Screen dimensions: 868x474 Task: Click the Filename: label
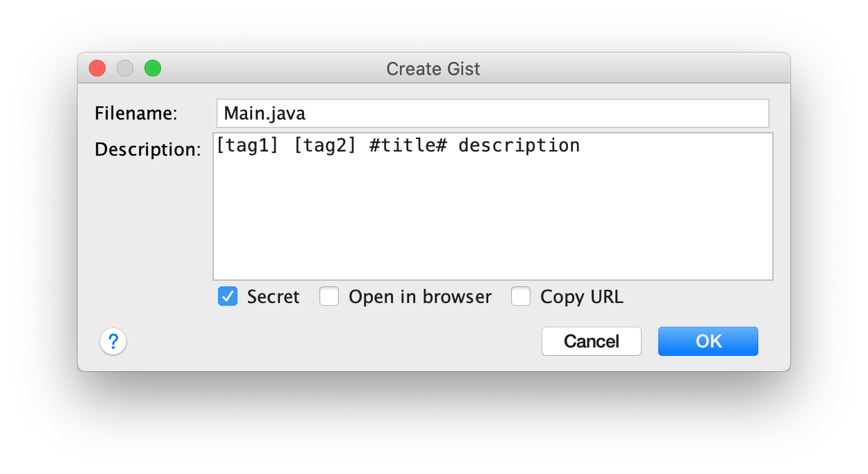[136, 113]
